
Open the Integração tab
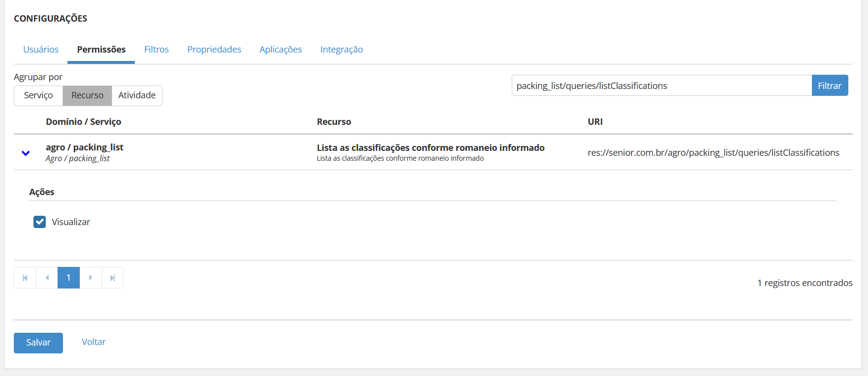(341, 49)
